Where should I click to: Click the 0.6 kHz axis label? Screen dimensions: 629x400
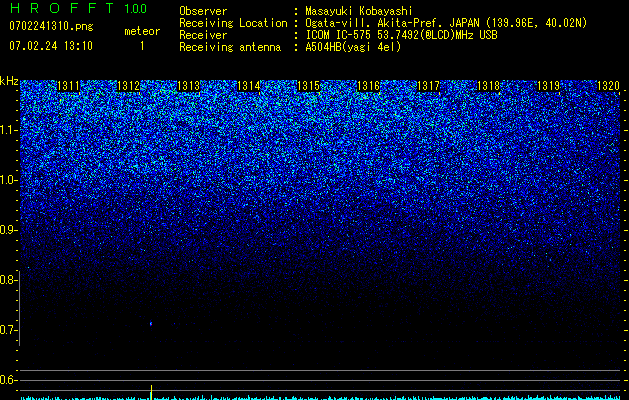point(8,380)
